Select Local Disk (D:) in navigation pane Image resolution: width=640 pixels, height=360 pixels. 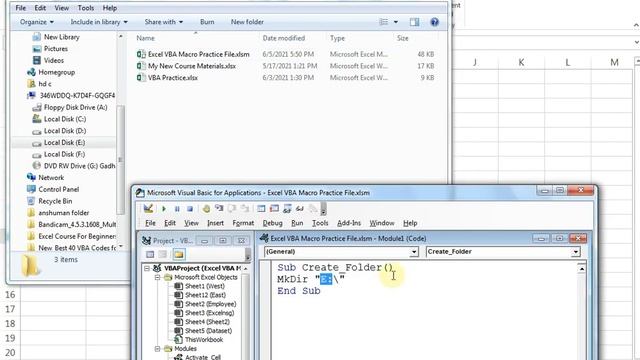(x=65, y=131)
